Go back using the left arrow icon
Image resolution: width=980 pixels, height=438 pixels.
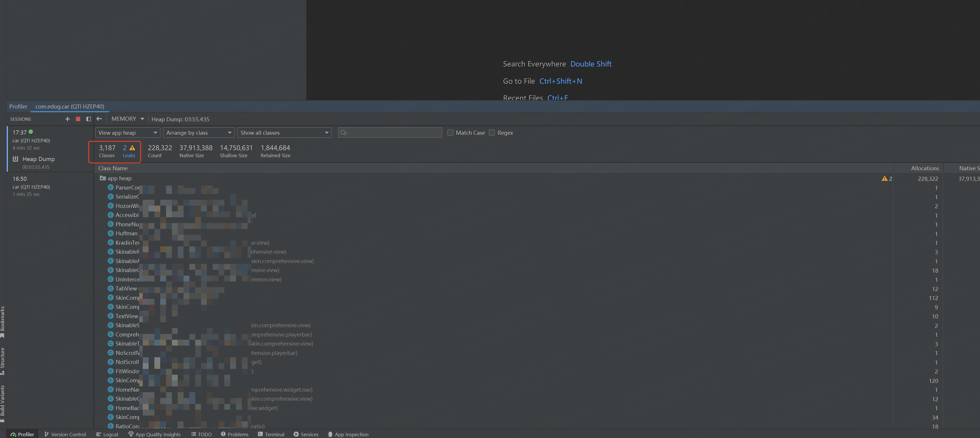click(99, 119)
